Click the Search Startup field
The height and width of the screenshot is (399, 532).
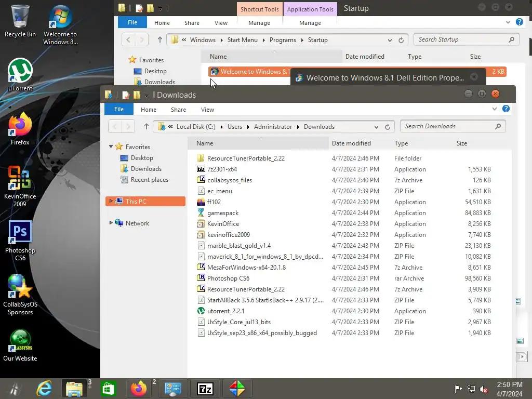point(467,39)
